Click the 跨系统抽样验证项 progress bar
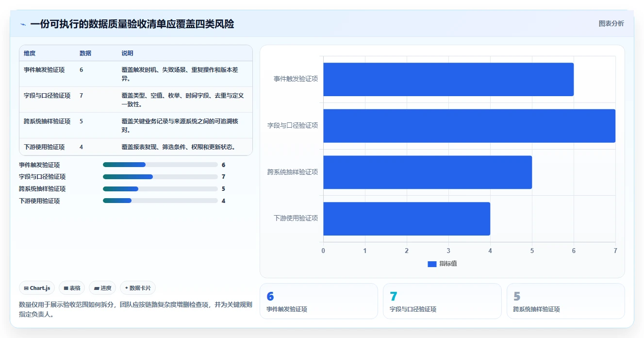Image resolution: width=644 pixels, height=338 pixels. tap(160, 189)
